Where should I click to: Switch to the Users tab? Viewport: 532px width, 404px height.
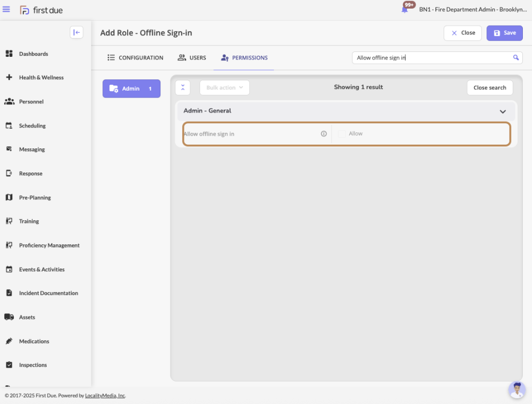(x=192, y=58)
